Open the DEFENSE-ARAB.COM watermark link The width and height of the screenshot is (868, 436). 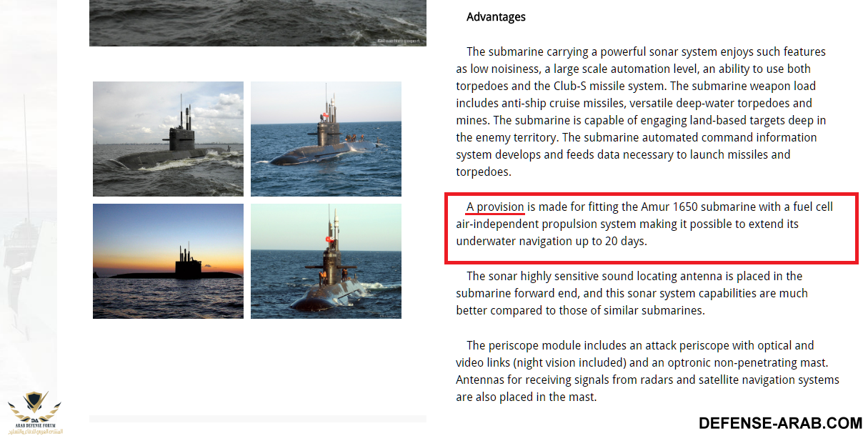[780, 423]
